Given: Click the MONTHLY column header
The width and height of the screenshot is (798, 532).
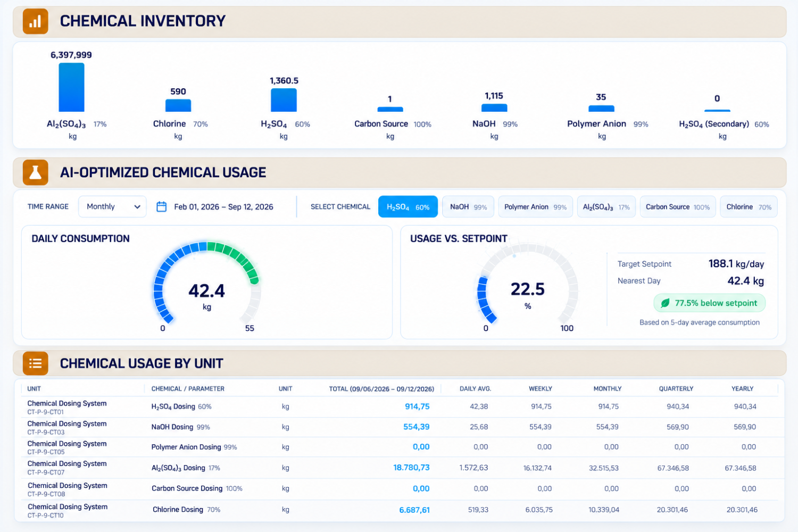Looking at the screenshot, I should 608,389.
